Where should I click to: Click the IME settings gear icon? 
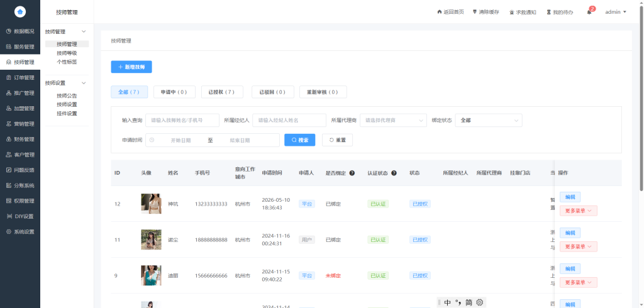click(479, 303)
